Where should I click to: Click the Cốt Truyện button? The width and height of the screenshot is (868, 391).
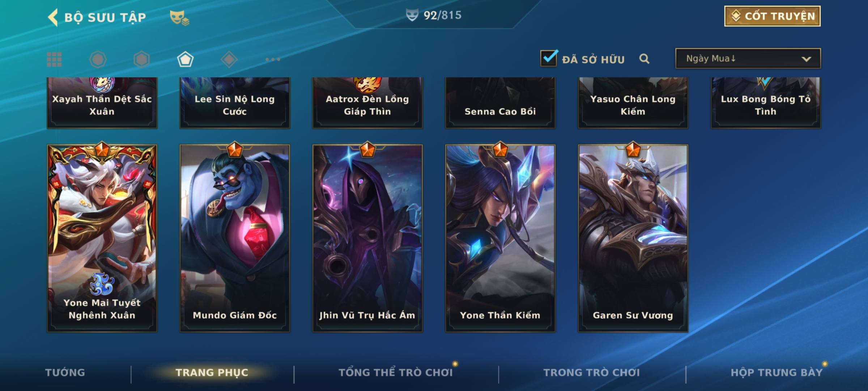(x=772, y=16)
